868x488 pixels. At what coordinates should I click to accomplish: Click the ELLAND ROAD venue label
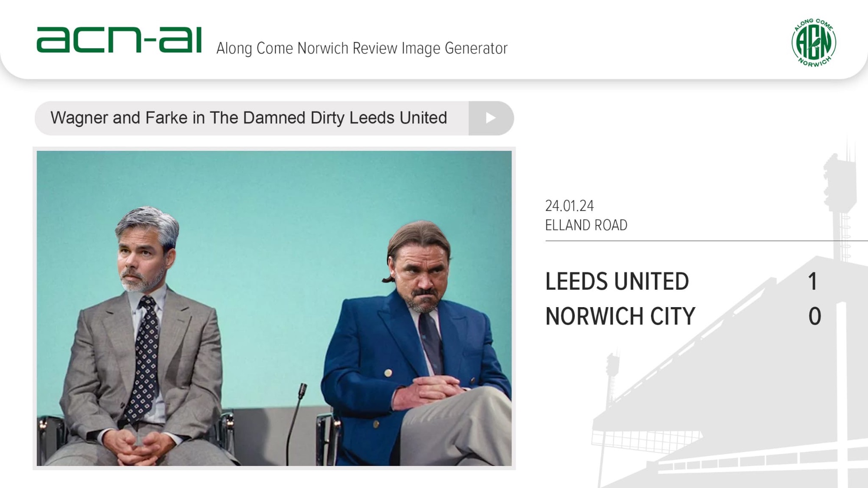coord(586,225)
